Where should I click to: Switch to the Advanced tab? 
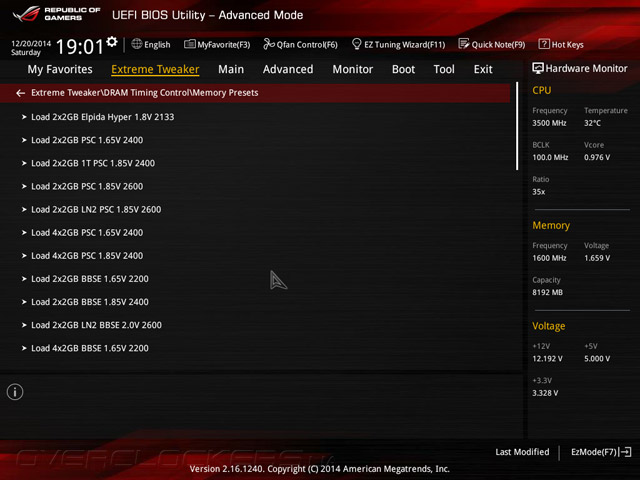pos(288,69)
